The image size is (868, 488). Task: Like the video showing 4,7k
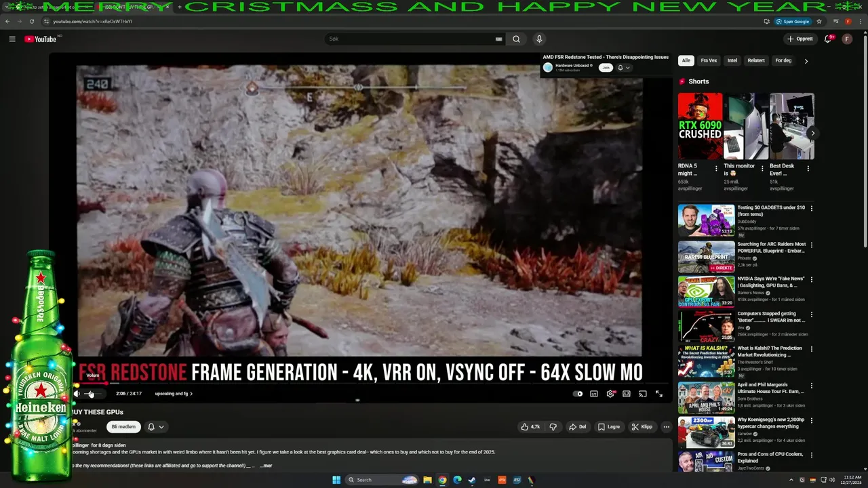coord(530,427)
